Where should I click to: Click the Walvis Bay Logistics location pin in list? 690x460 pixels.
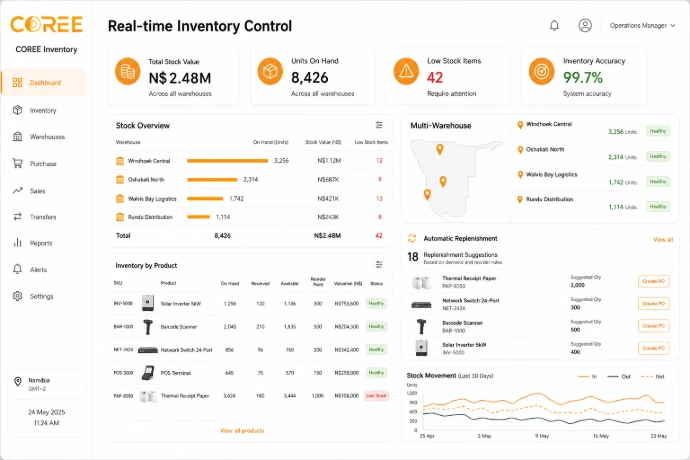click(x=520, y=175)
